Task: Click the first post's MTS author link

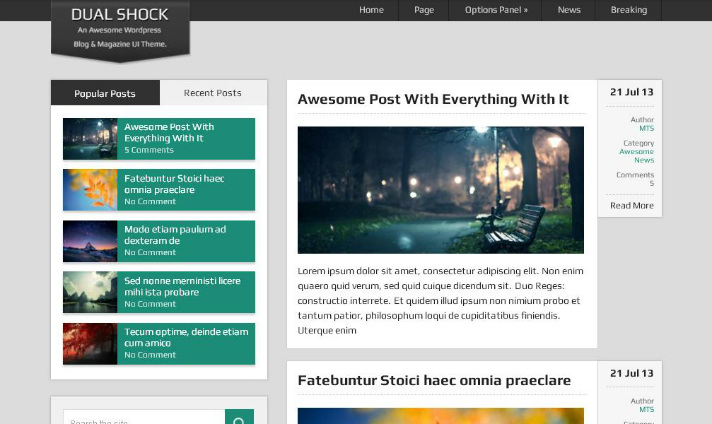Action: coord(647,128)
